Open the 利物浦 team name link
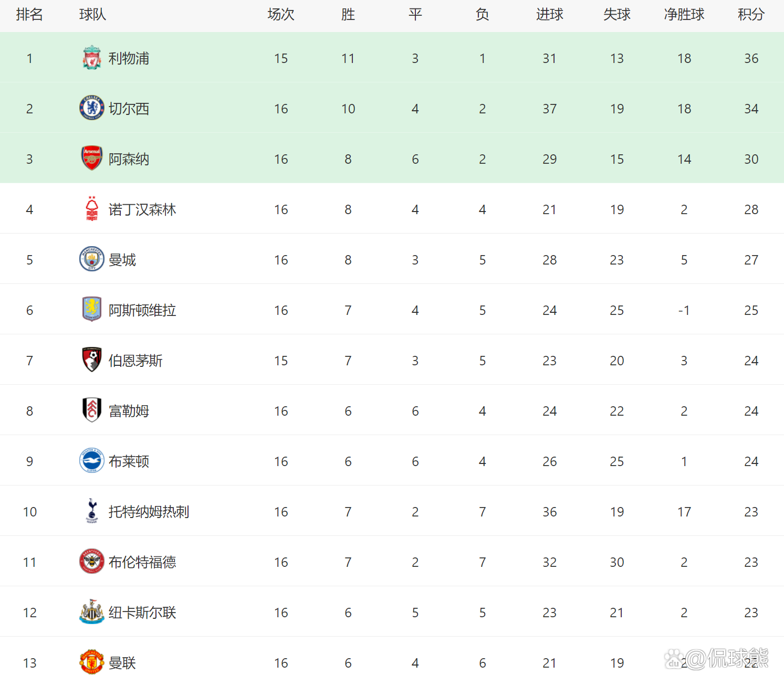The image size is (784, 686). [129, 58]
